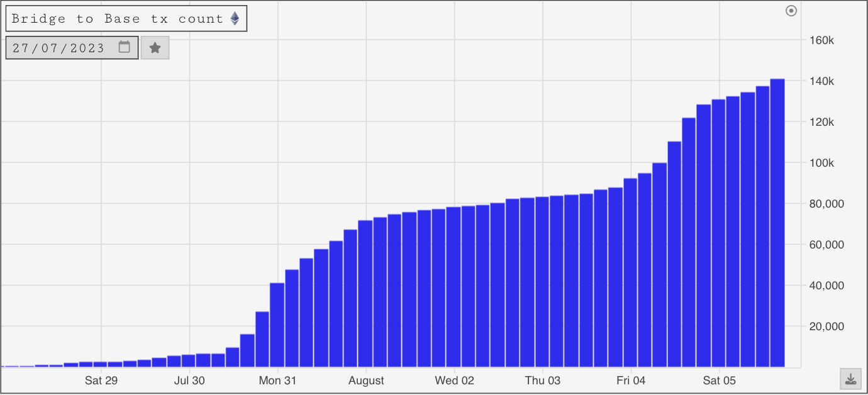868x395 pixels.
Task: Click the 20,000 y-axis label
Action: [x=826, y=326]
